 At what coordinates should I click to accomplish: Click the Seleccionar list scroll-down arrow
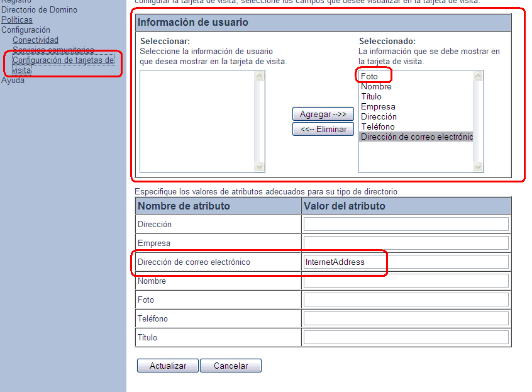259,167
